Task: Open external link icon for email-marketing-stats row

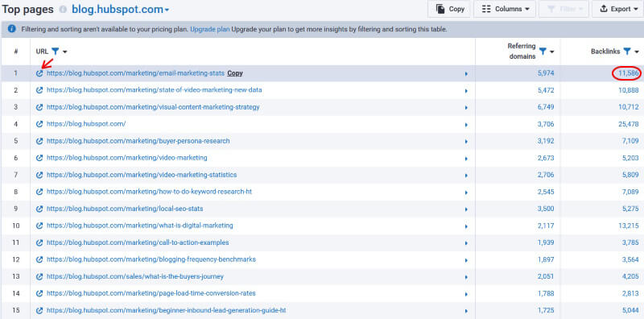Action: click(39, 73)
